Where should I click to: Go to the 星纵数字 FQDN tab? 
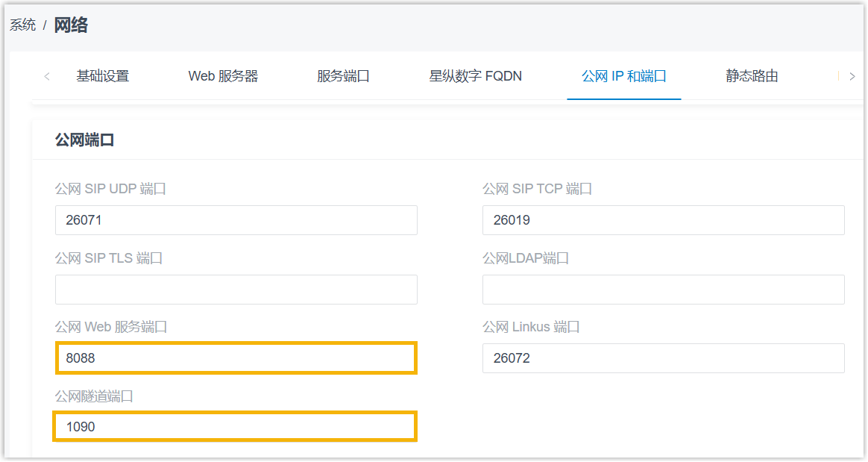tap(475, 76)
